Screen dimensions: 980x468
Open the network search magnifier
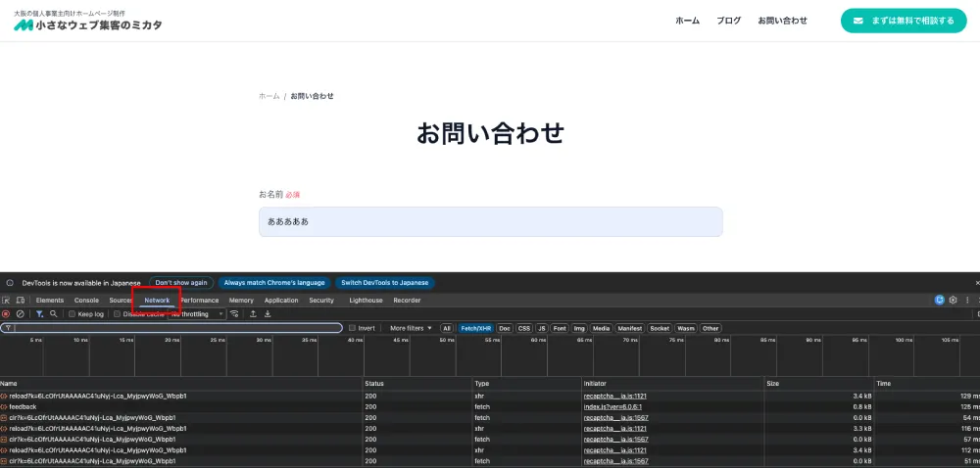(x=54, y=314)
